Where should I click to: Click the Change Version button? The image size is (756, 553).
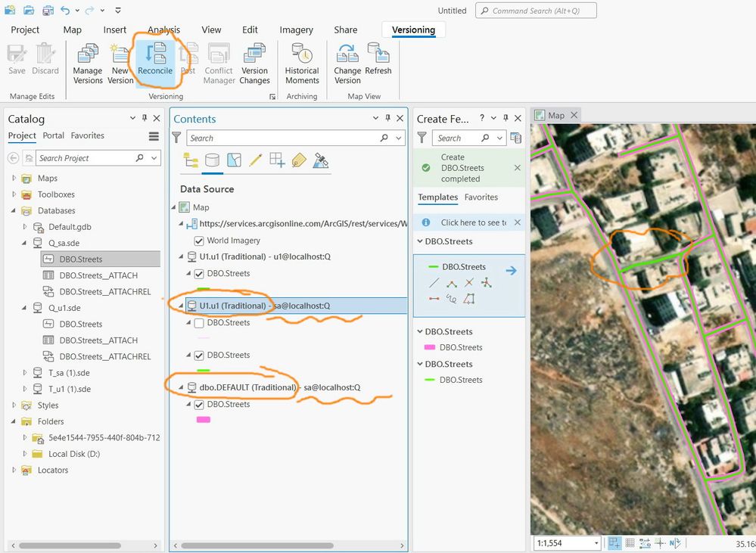(347, 63)
